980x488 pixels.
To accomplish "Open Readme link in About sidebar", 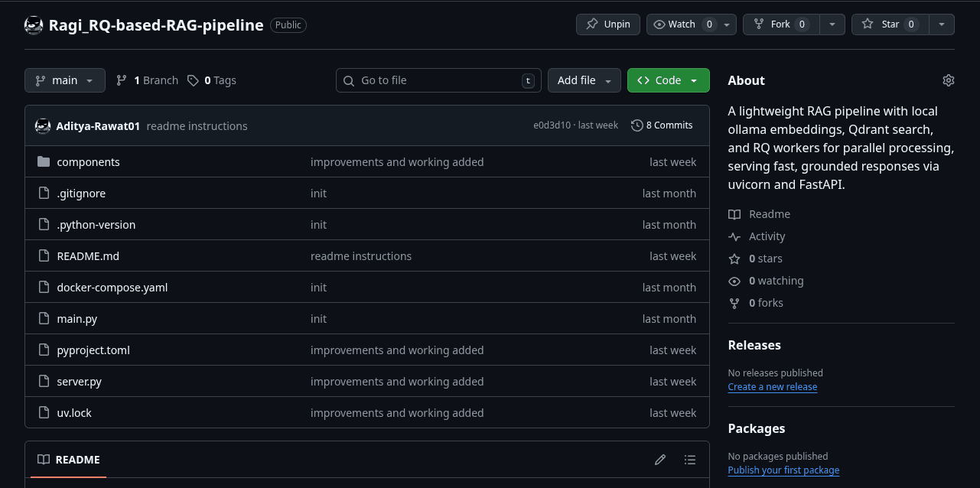I will 769,214.
